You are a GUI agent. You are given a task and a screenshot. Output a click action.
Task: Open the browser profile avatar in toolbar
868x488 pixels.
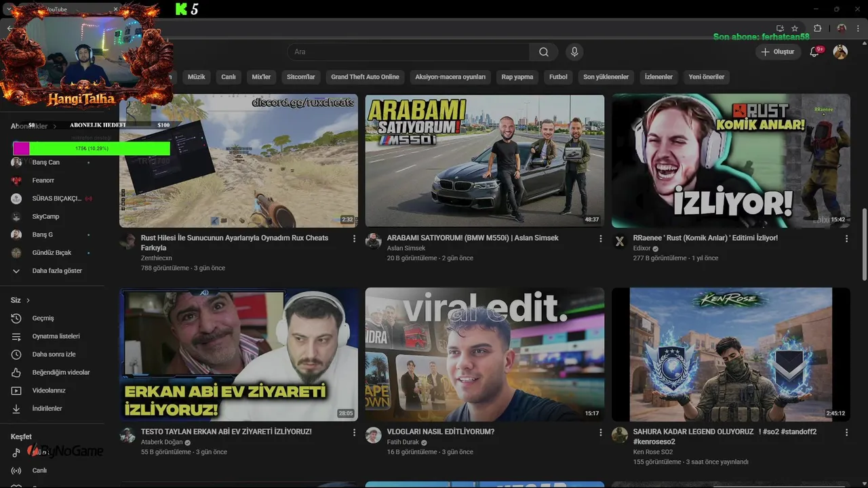coord(842,28)
